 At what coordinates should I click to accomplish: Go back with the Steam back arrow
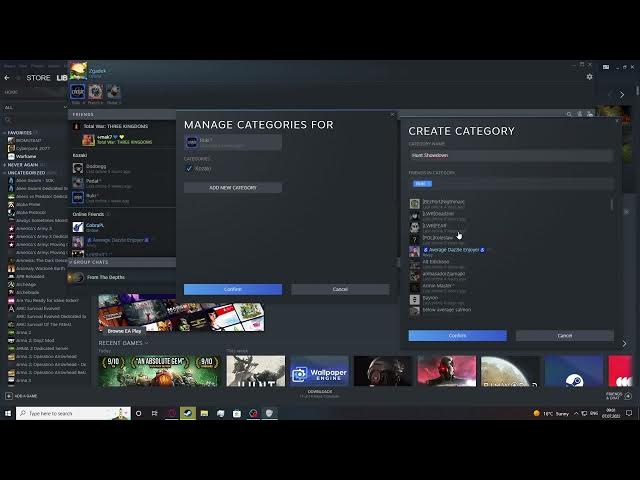7,78
